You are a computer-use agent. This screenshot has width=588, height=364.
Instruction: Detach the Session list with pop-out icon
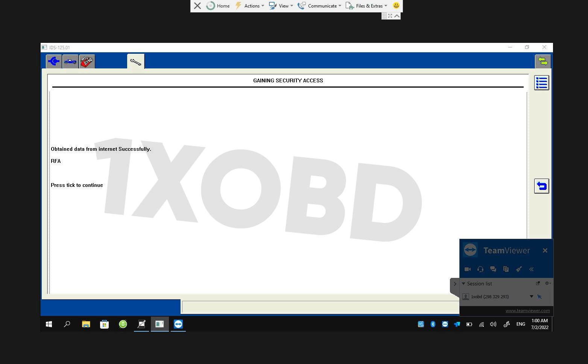(538, 283)
